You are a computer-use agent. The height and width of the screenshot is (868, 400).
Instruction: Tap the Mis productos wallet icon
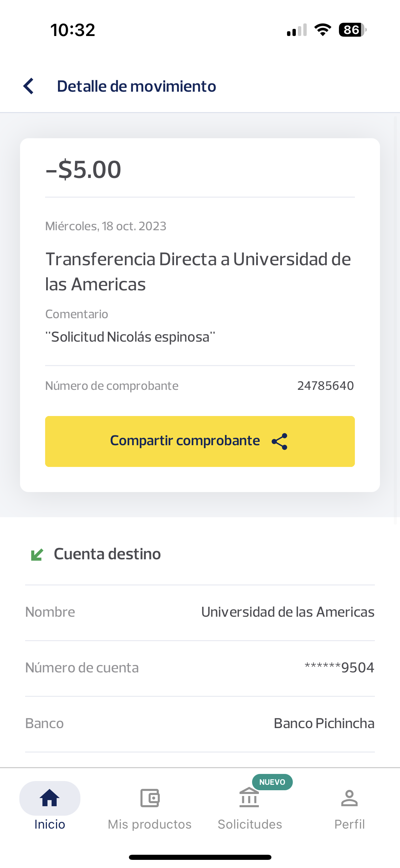tap(150, 797)
